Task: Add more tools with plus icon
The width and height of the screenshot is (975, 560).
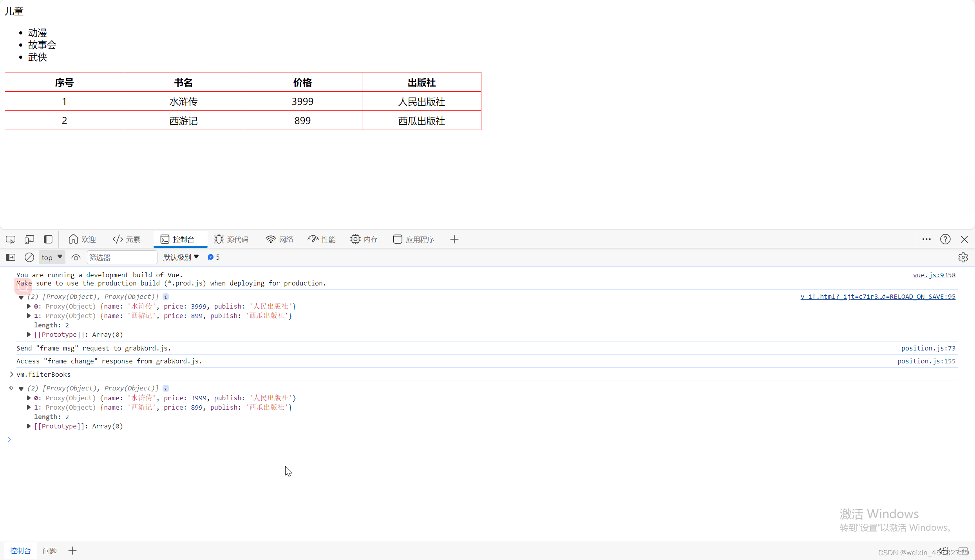Action: (x=454, y=239)
